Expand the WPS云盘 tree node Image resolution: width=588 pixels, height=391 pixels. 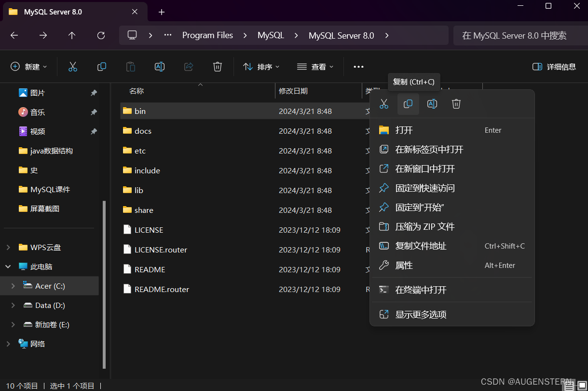(8, 247)
